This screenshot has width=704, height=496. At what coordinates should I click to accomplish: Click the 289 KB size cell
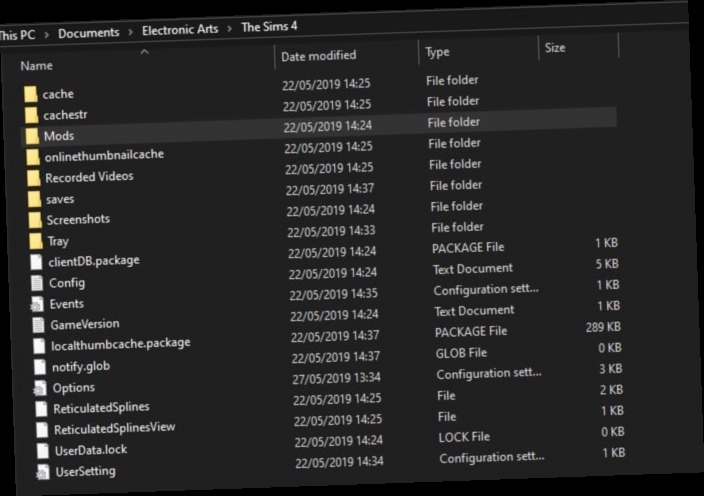pyautogui.click(x=603, y=327)
